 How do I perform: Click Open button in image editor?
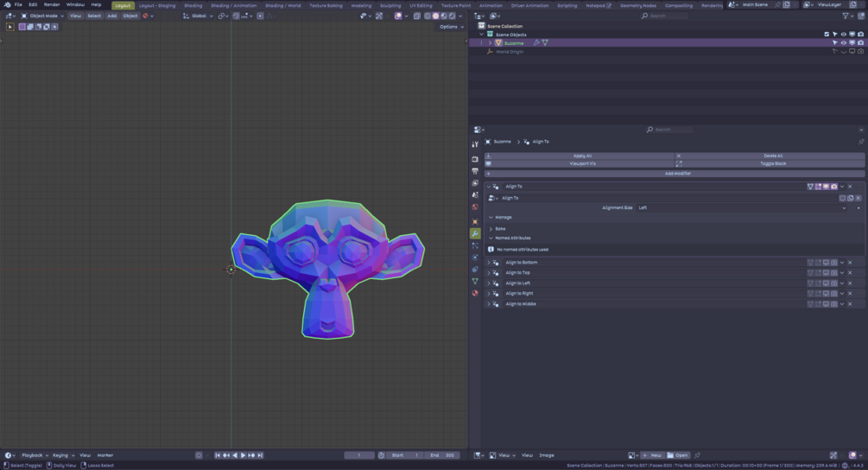(677, 455)
